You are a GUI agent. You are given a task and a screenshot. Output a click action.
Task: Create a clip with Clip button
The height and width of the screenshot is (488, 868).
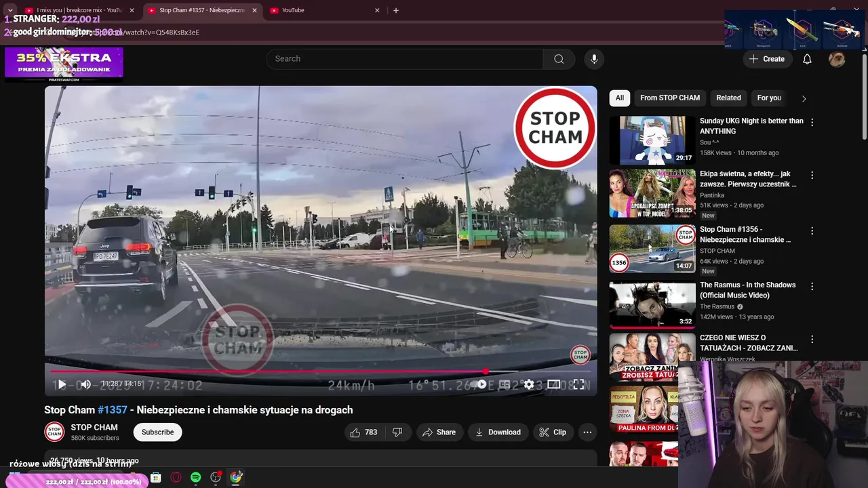coord(553,432)
